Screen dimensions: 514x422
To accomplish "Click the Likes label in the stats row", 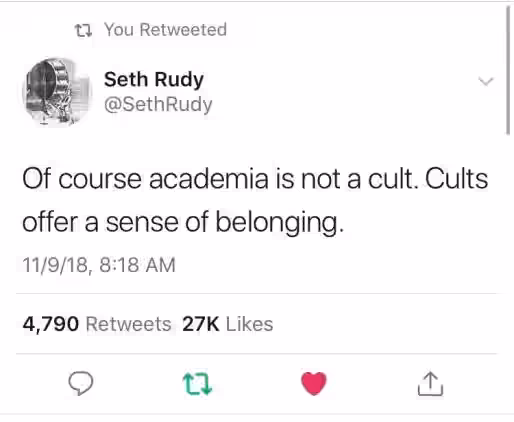I will point(250,324).
